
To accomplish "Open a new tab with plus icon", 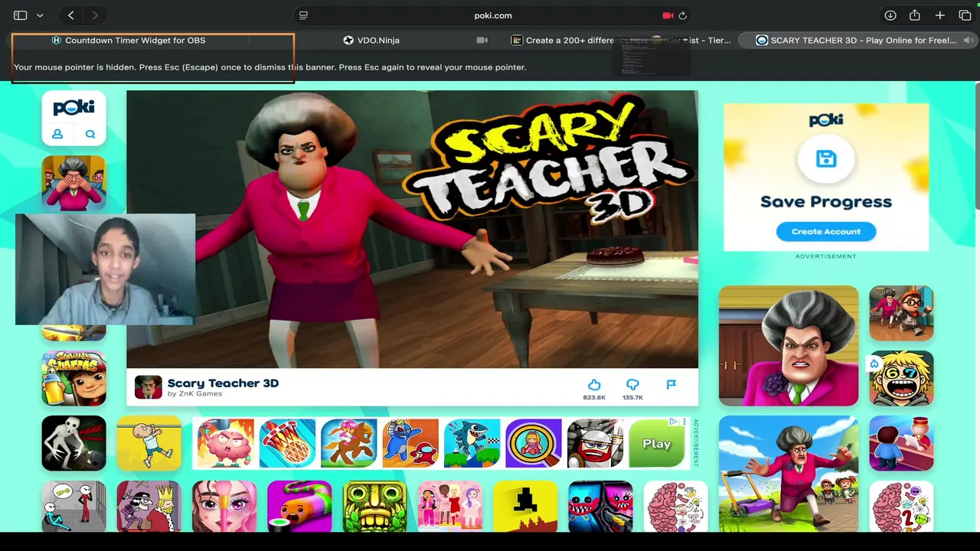I will [939, 15].
